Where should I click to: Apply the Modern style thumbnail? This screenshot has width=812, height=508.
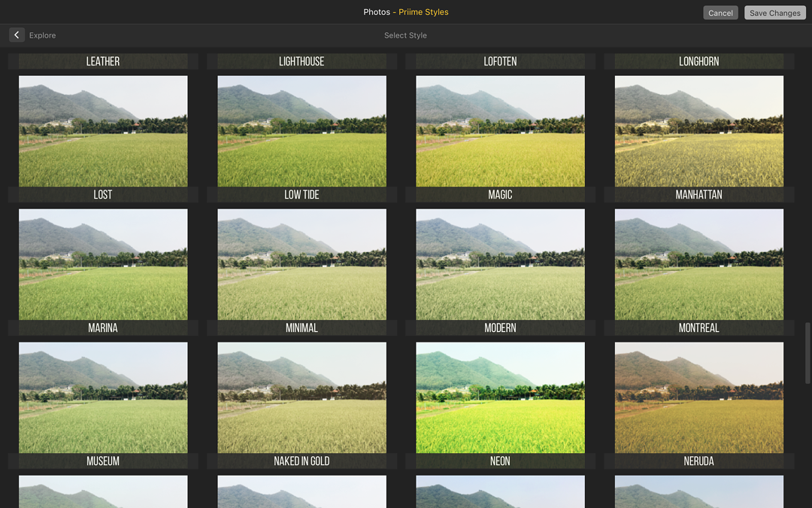point(500,264)
